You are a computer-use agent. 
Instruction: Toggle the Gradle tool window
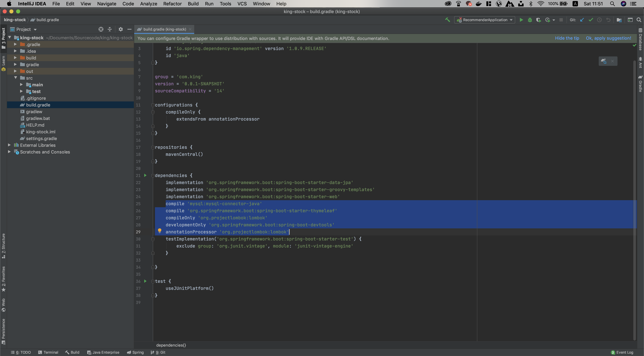pyautogui.click(x=640, y=84)
